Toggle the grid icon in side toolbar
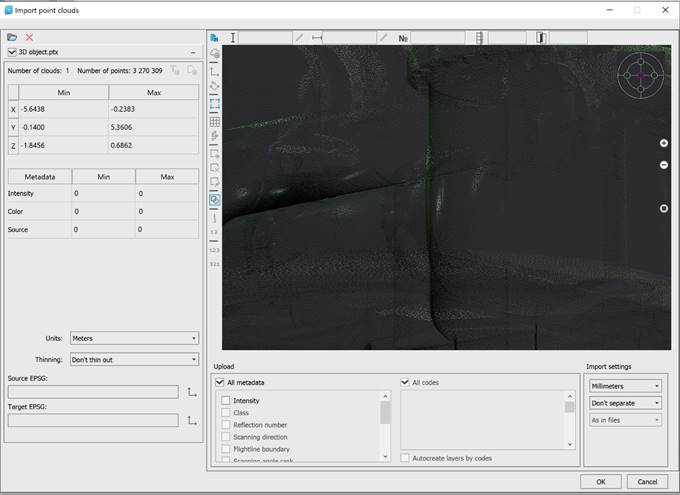The width and height of the screenshot is (680, 495). tap(215, 122)
